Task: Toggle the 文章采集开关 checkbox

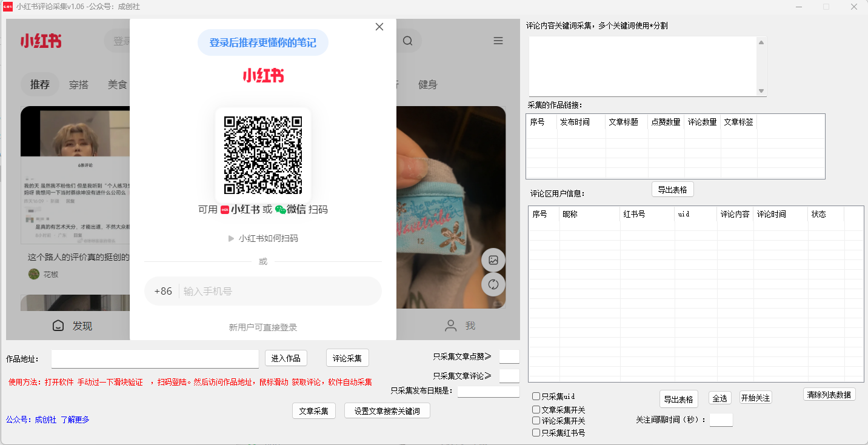Action: click(536, 410)
